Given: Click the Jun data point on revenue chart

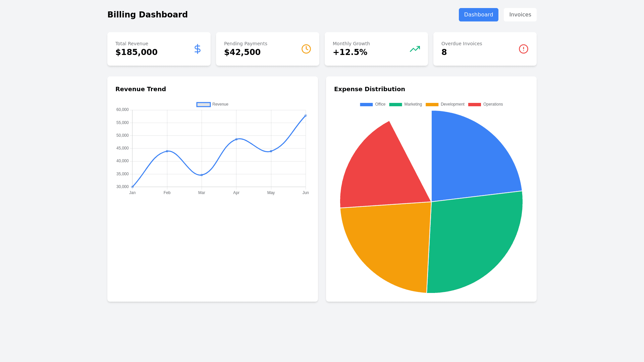Looking at the screenshot, I should [306, 116].
